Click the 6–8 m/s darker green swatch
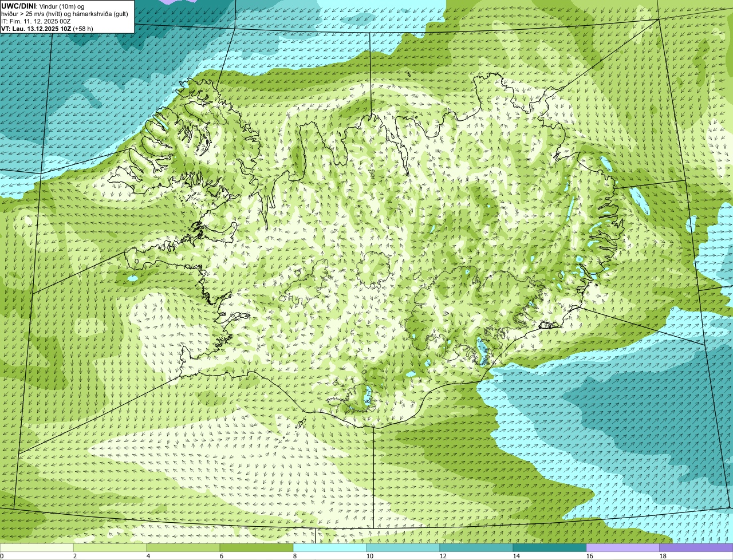Viewport: 733px width, 560px height. pyautogui.click(x=257, y=547)
